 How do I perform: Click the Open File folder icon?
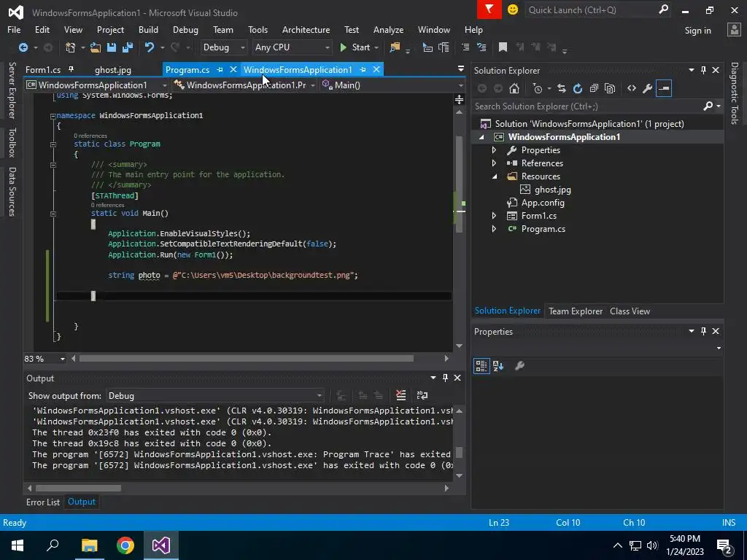[x=96, y=47]
